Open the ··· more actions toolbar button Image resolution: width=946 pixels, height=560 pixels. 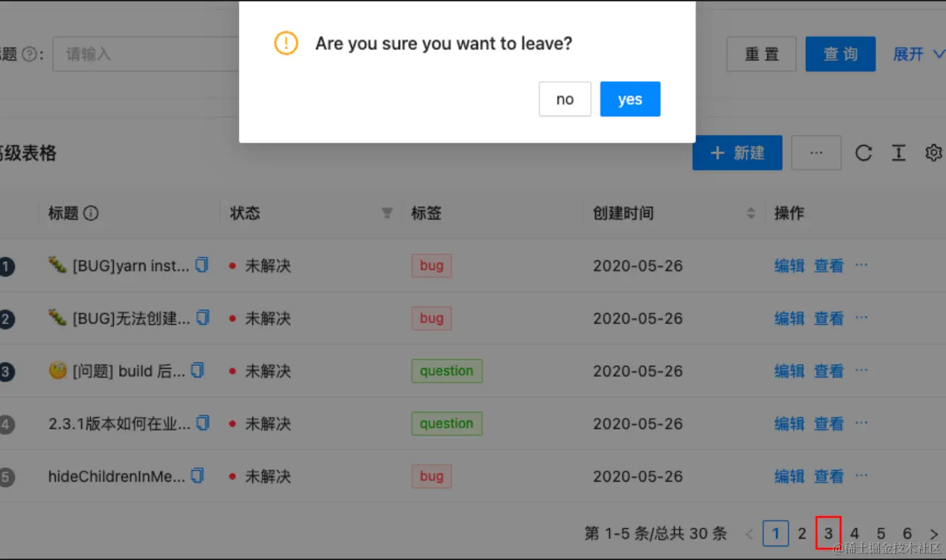coord(816,153)
